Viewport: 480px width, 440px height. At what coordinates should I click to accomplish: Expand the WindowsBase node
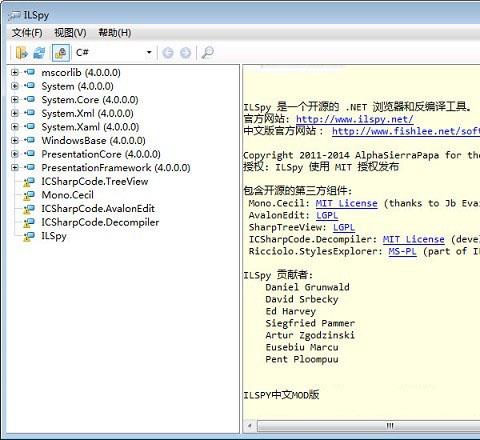pyautogui.click(x=15, y=140)
